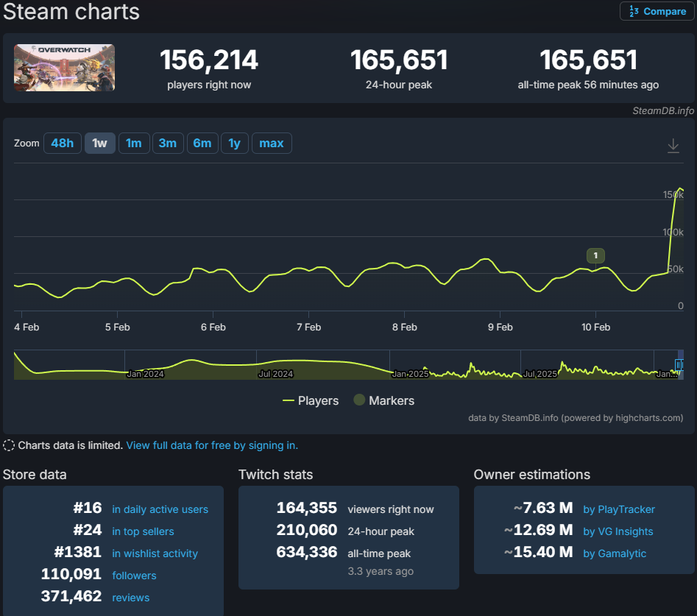Open the 'in top sellers' link
697x616 pixels.
pyautogui.click(x=143, y=531)
